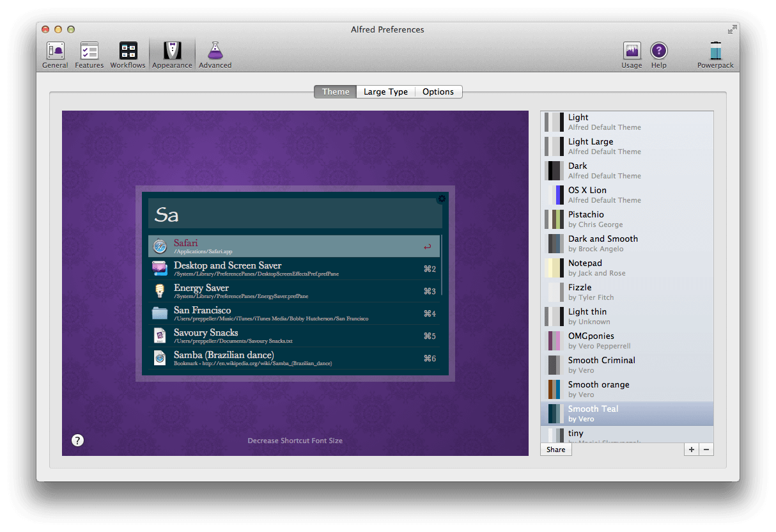Select the Workflows toolbar icon
This screenshot has width=776, height=532.
[128, 54]
